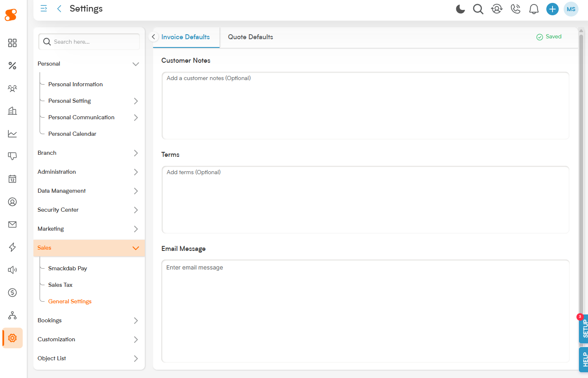
Task: Open the dollar coin icon in sidebar
Action: pos(12,293)
